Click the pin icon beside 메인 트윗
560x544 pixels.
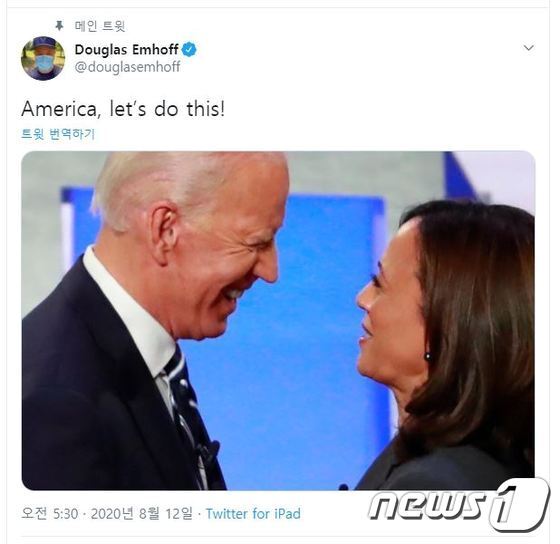click(59, 26)
